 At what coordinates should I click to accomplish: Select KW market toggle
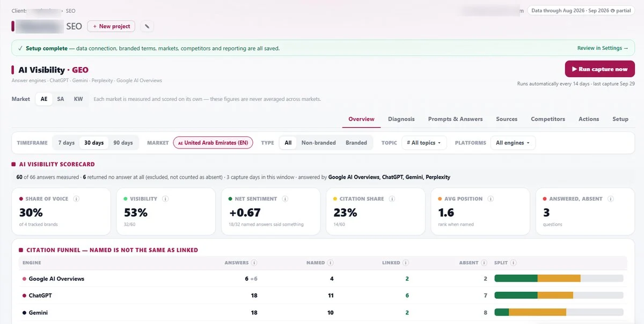(78, 99)
